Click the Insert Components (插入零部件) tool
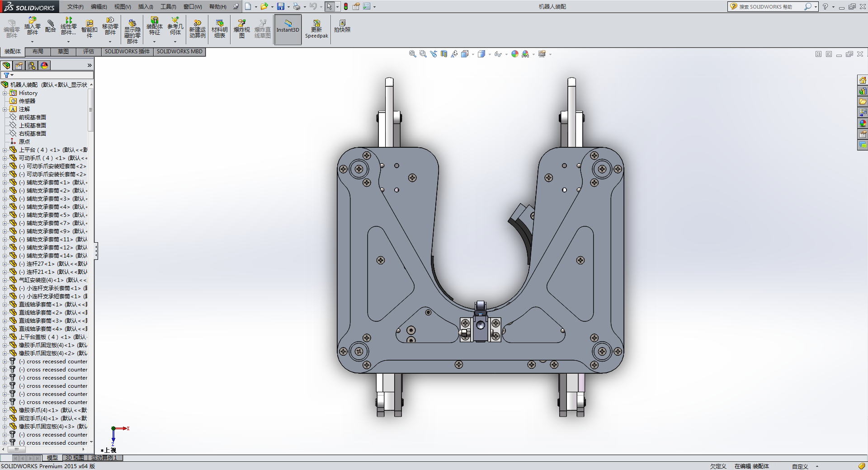The image size is (868, 470). [32, 26]
